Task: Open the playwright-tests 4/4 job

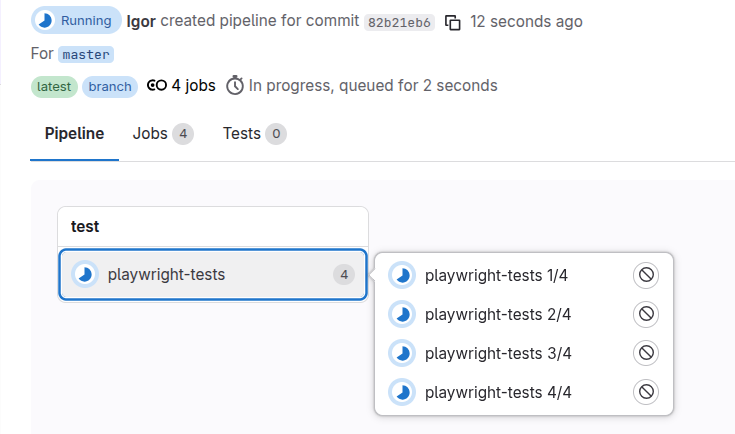Action: tap(498, 392)
